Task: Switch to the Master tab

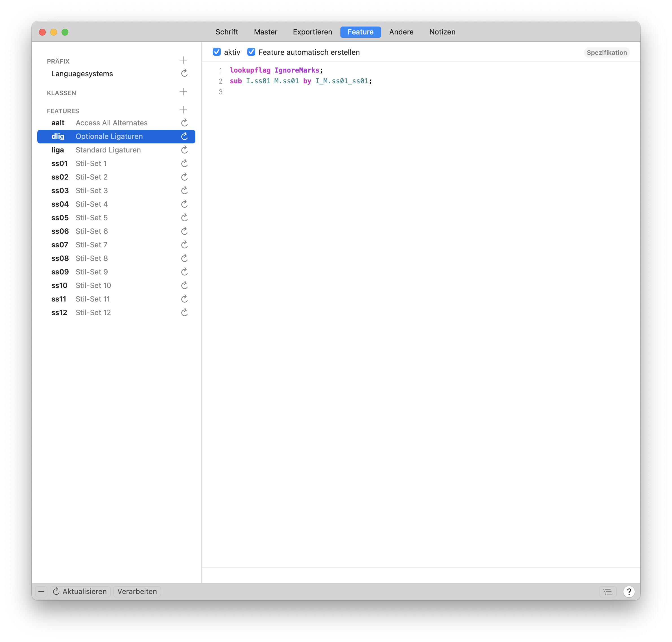Action: point(265,32)
